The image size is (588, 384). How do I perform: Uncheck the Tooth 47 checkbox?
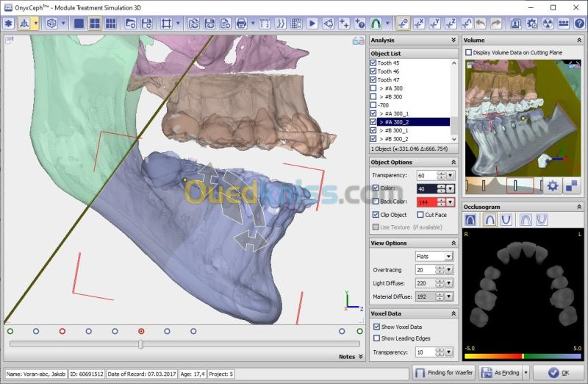[373, 79]
